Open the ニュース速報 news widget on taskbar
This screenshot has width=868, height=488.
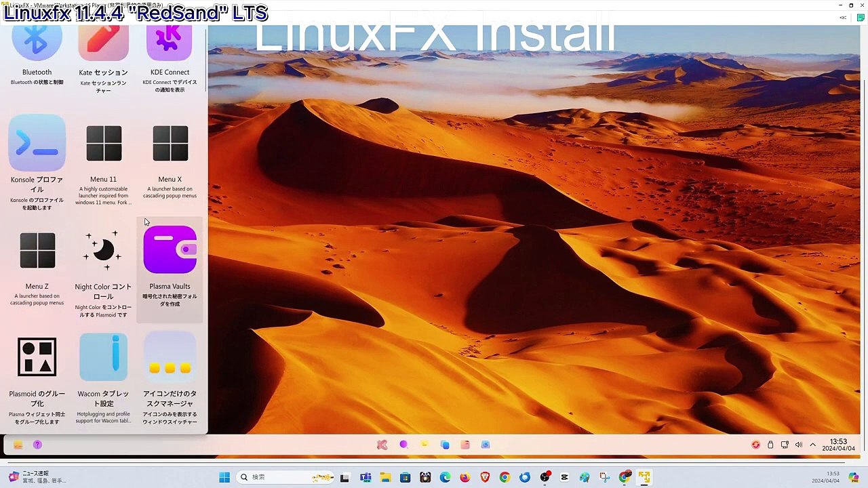pos(37,477)
